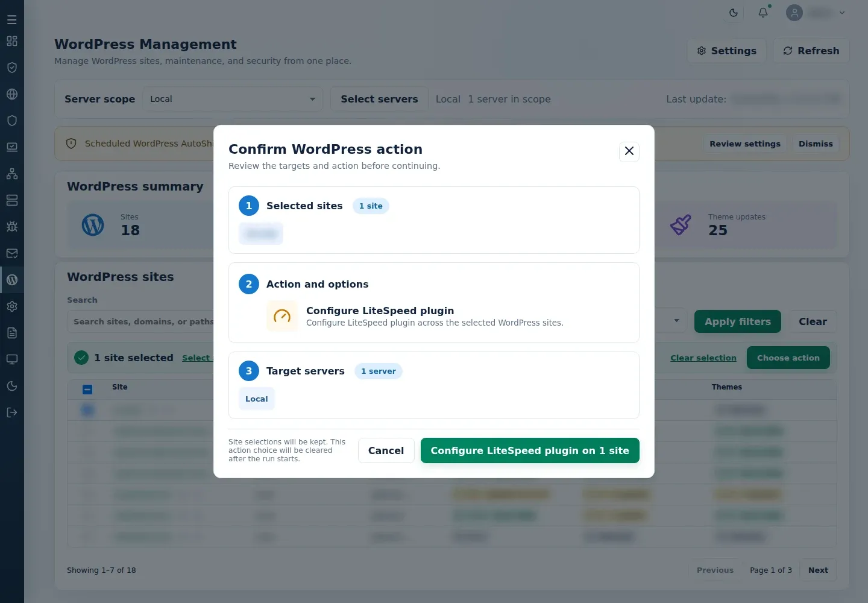Click the 'Page 1 of 3' pagination text
The image size is (868, 603).
(771, 570)
